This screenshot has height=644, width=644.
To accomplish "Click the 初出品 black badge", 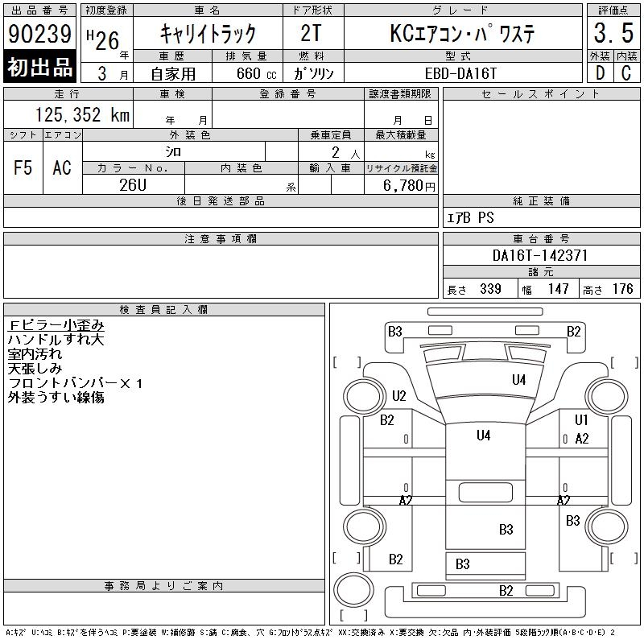I will pos(39,68).
